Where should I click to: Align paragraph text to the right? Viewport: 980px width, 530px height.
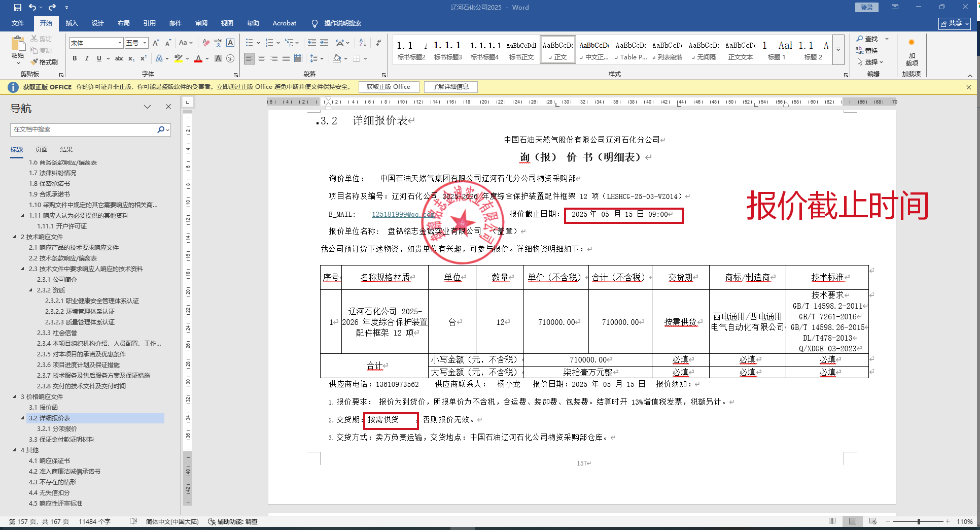(x=274, y=58)
